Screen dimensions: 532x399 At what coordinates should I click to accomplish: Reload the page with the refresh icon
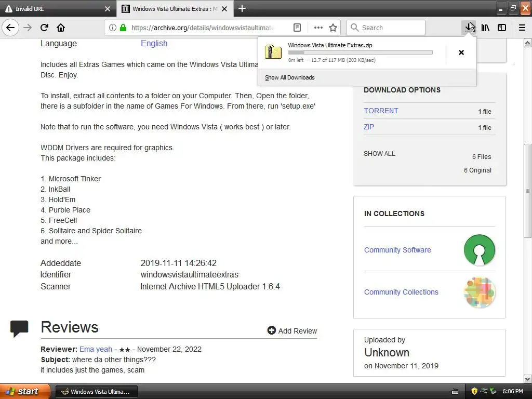tap(44, 28)
